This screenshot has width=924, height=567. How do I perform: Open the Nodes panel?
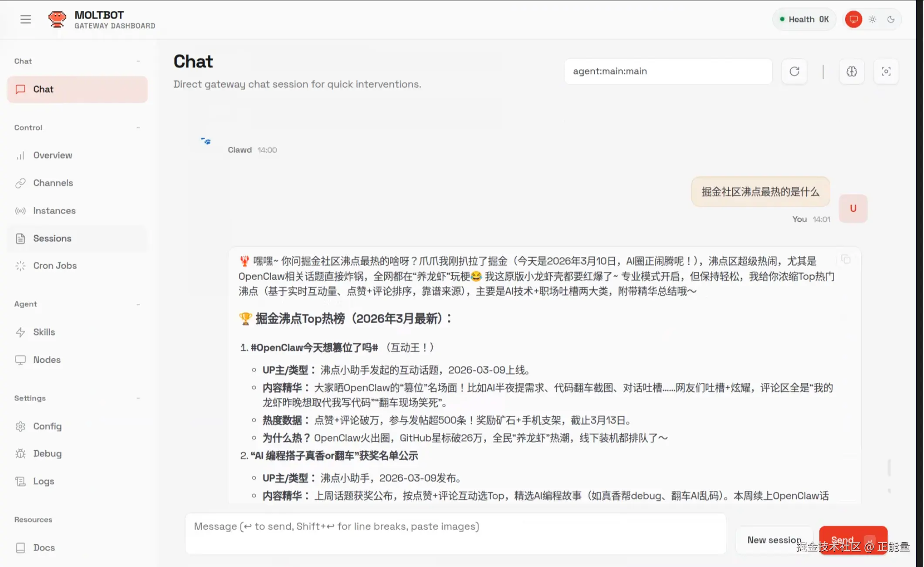[46, 360]
